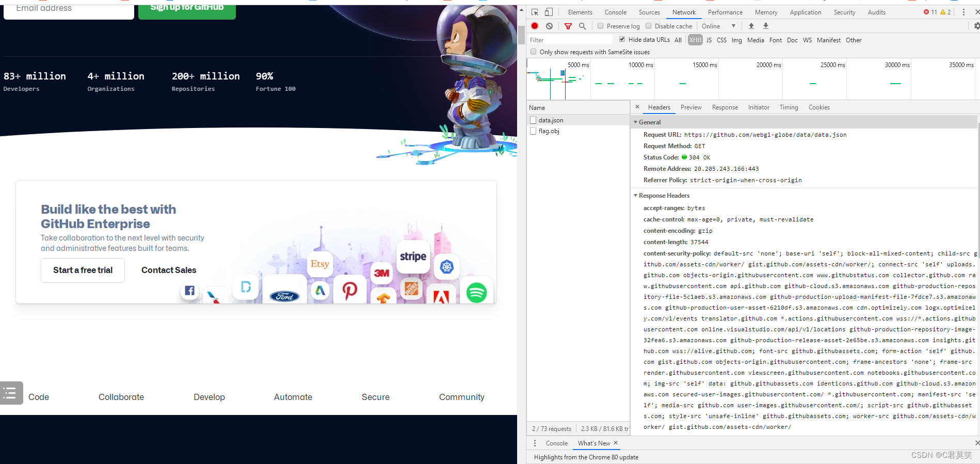Viewport: 980px width, 464px height.
Task: Open the Cookies tab of request
Action: [819, 107]
